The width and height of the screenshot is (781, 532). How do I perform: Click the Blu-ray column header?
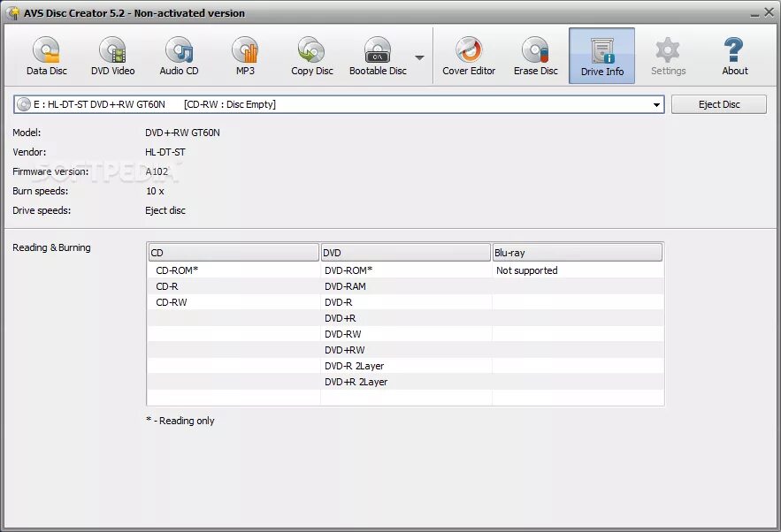click(577, 252)
